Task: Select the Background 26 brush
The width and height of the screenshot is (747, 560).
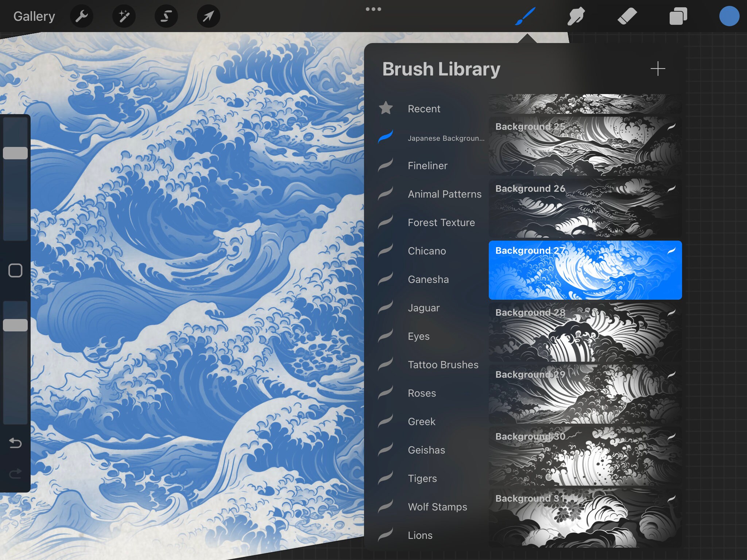Action: click(585, 208)
